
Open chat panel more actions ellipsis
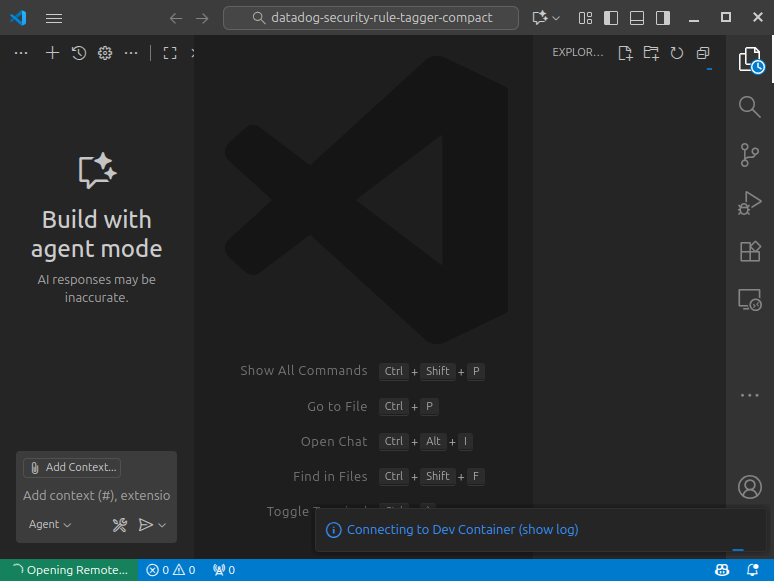[131, 53]
